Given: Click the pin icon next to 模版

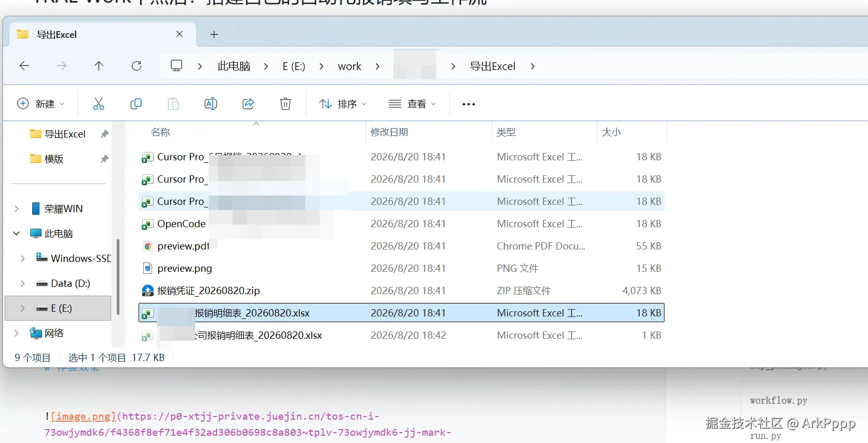Looking at the screenshot, I should click(x=104, y=159).
